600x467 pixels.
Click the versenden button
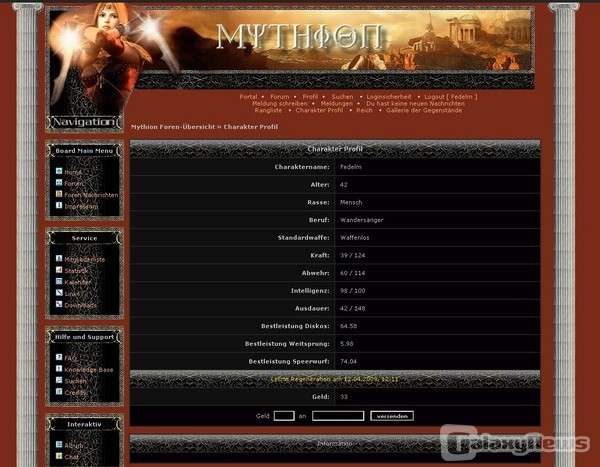[x=392, y=416]
